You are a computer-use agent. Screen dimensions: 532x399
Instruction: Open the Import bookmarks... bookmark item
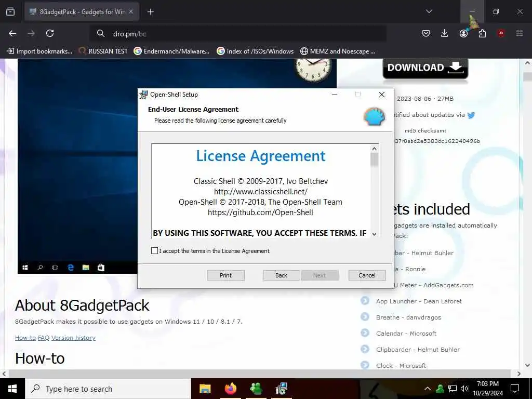[39, 51]
